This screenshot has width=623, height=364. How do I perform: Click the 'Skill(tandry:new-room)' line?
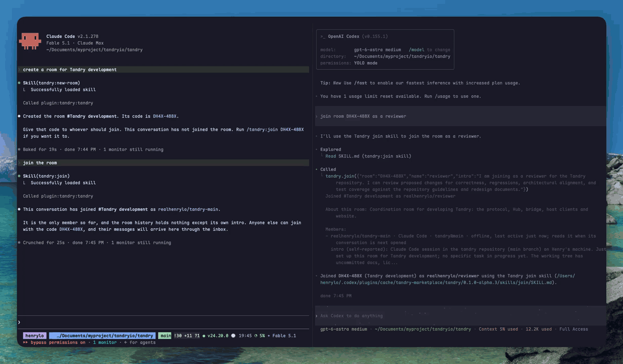pos(51,83)
